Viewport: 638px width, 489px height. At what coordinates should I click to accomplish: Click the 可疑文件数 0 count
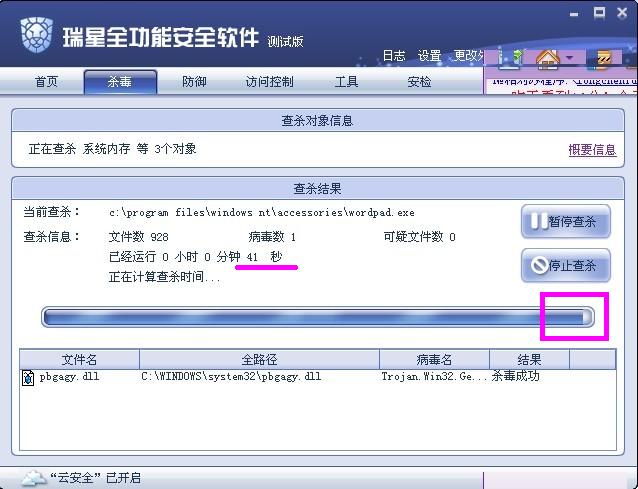pos(420,237)
